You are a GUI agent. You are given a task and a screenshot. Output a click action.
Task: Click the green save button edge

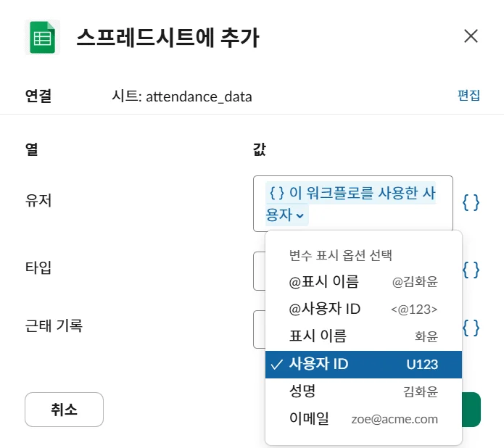(x=471, y=410)
